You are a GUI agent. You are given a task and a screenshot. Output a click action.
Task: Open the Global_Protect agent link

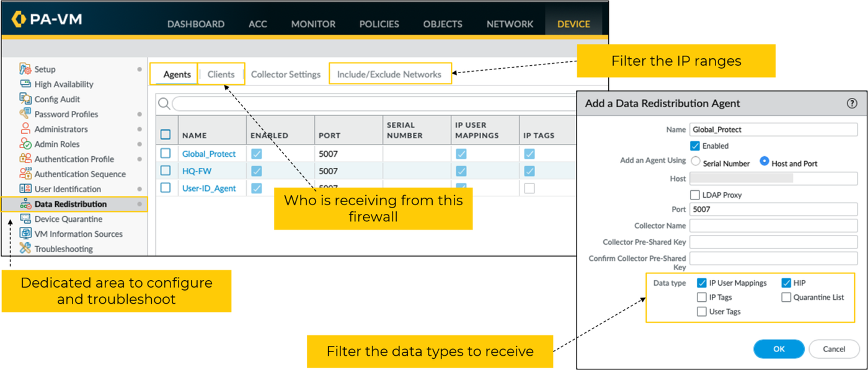pyautogui.click(x=209, y=154)
